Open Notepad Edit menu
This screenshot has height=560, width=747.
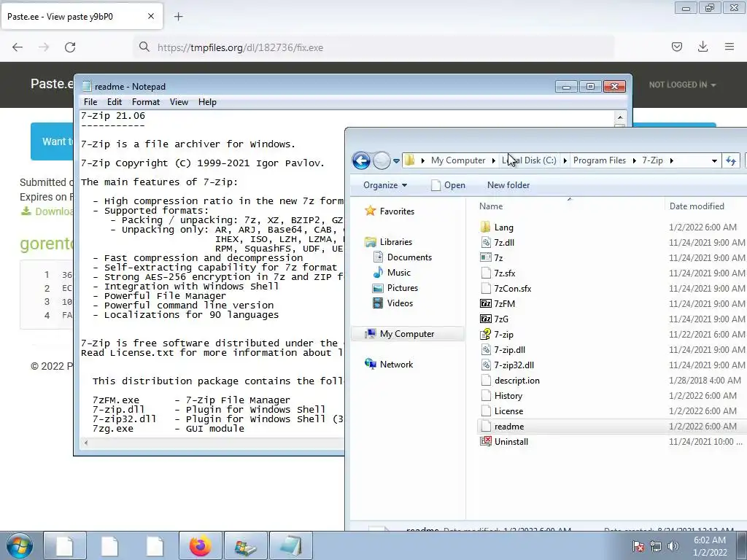click(x=115, y=102)
